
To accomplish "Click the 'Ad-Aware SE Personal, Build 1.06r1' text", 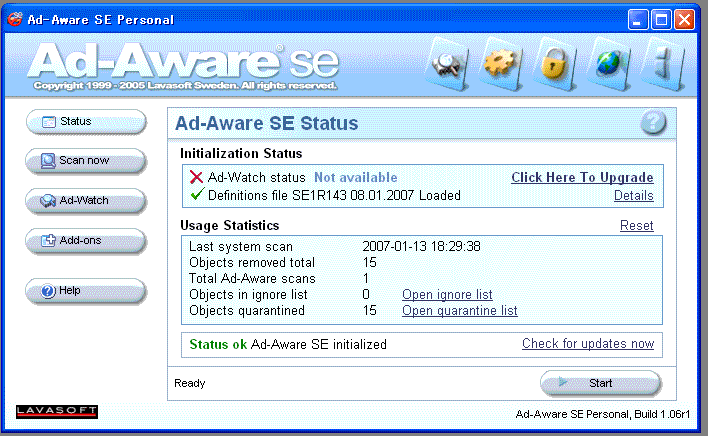I will [603, 414].
